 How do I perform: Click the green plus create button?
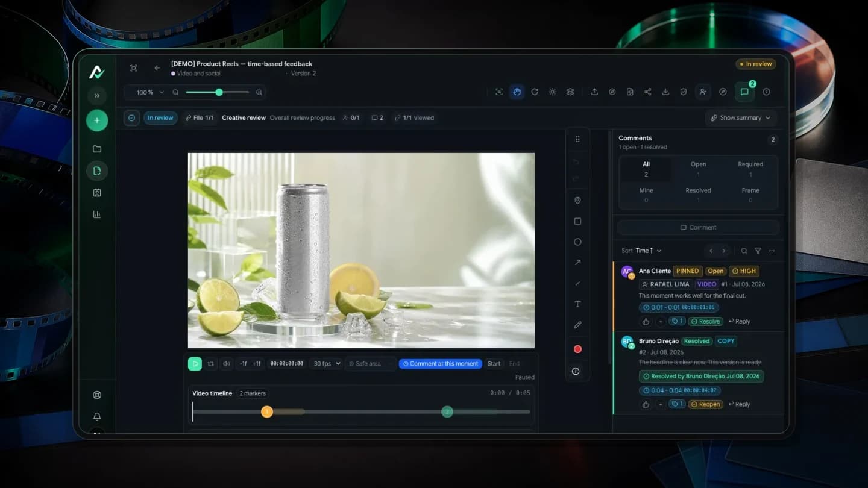(97, 120)
